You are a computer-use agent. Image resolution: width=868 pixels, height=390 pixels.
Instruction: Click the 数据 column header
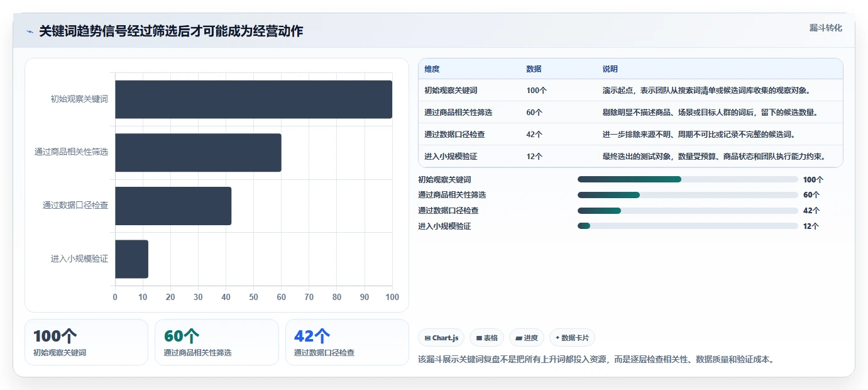(534, 69)
